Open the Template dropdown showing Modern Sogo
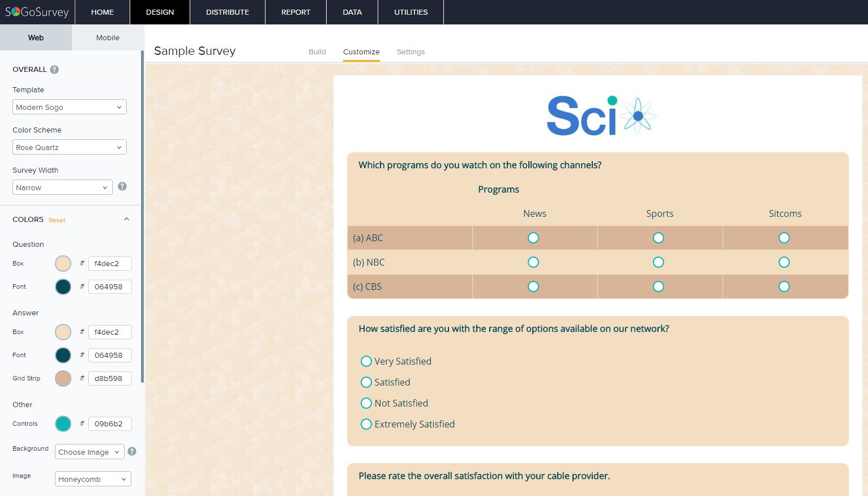The image size is (868, 496). 69,107
